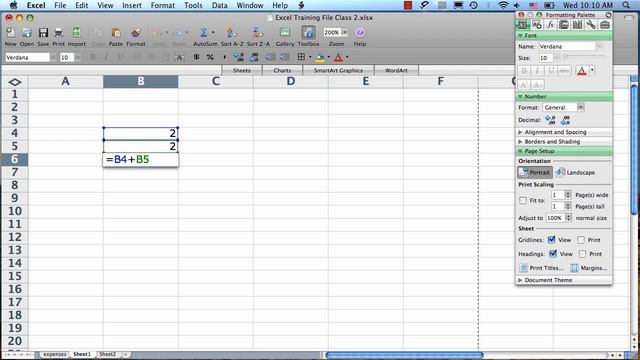Open Help from the toolbar icon

360,33
